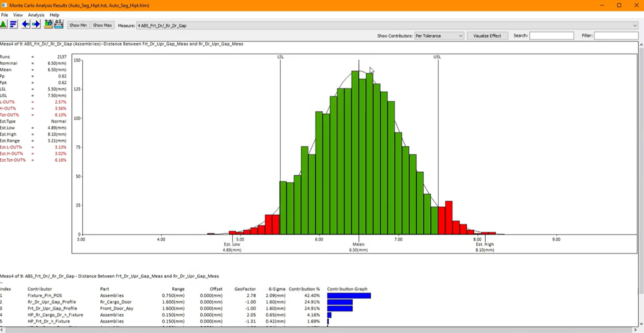
Task: Open the Monte Carlo results icon
Action: click(x=48, y=24)
